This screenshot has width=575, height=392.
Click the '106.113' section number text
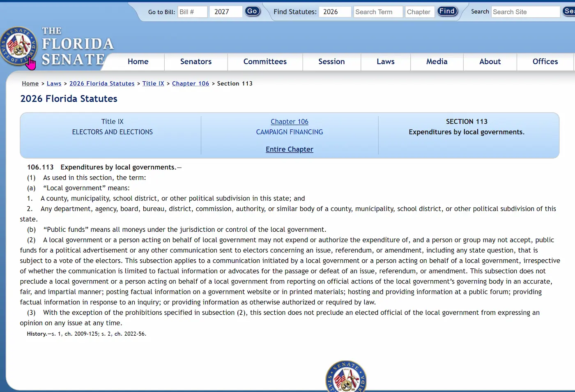pos(40,167)
